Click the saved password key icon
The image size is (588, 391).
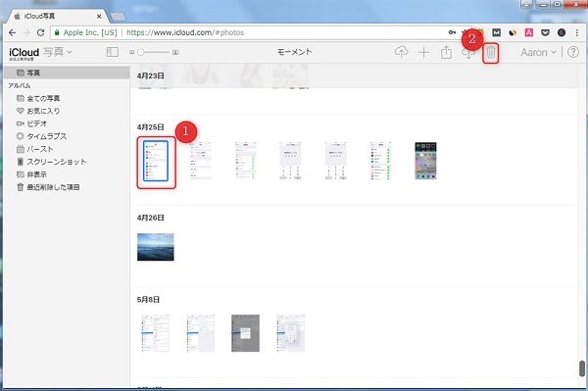tap(452, 32)
